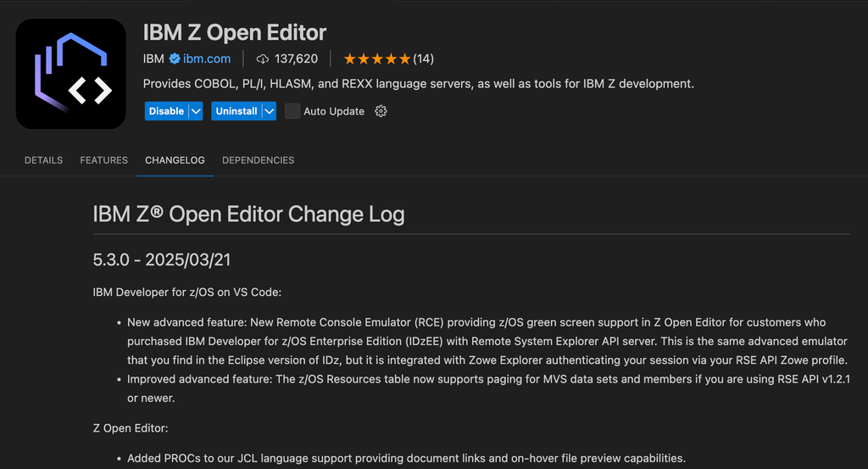Image resolution: width=868 pixels, height=469 pixels.
Task: Click the Uninstall button
Action: pos(236,111)
